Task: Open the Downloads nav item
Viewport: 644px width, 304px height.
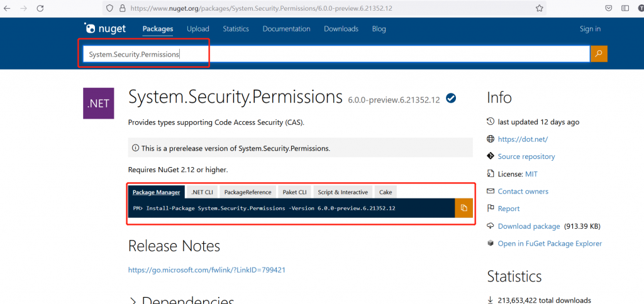Action: [x=341, y=29]
